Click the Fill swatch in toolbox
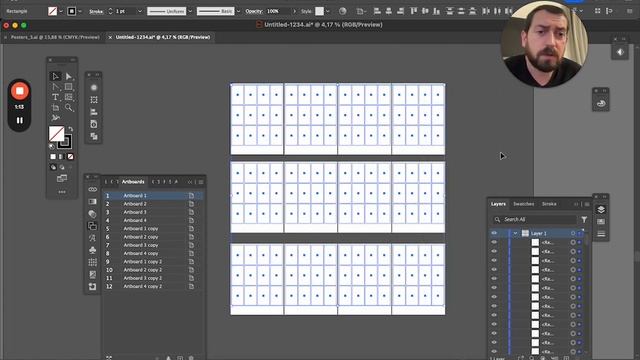This screenshot has height=360, width=640. [56, 133]
